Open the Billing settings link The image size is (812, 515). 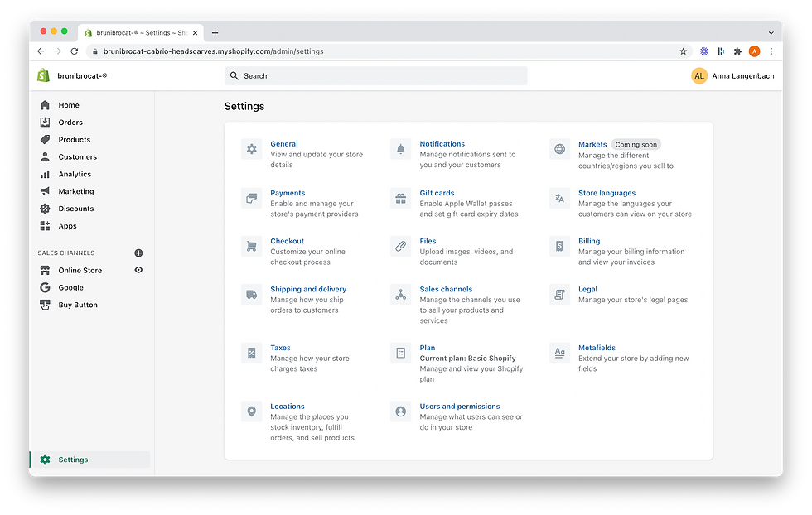589,241
